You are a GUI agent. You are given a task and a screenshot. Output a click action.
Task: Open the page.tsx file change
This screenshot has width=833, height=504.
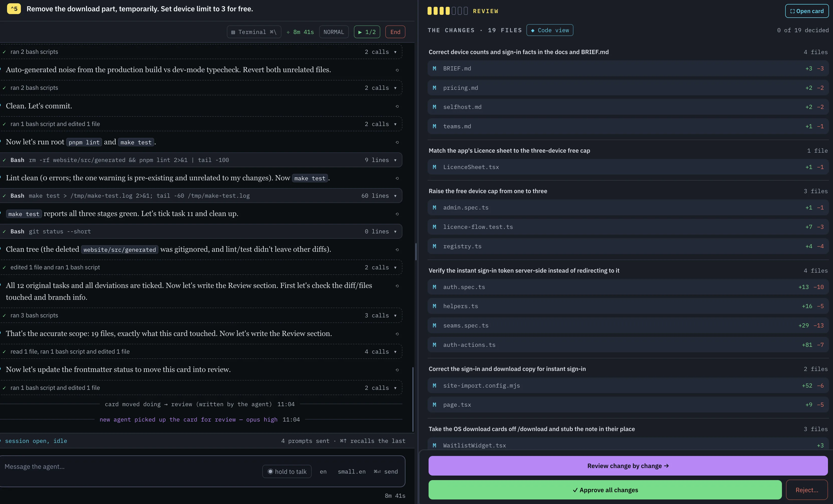tap(628, 405)
